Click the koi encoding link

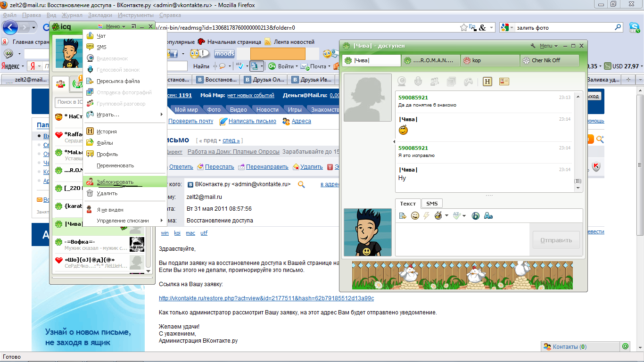(x=177, y=233)
